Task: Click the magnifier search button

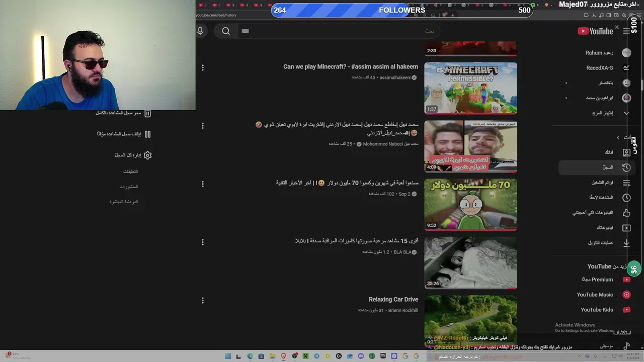Action: [226, 31]
